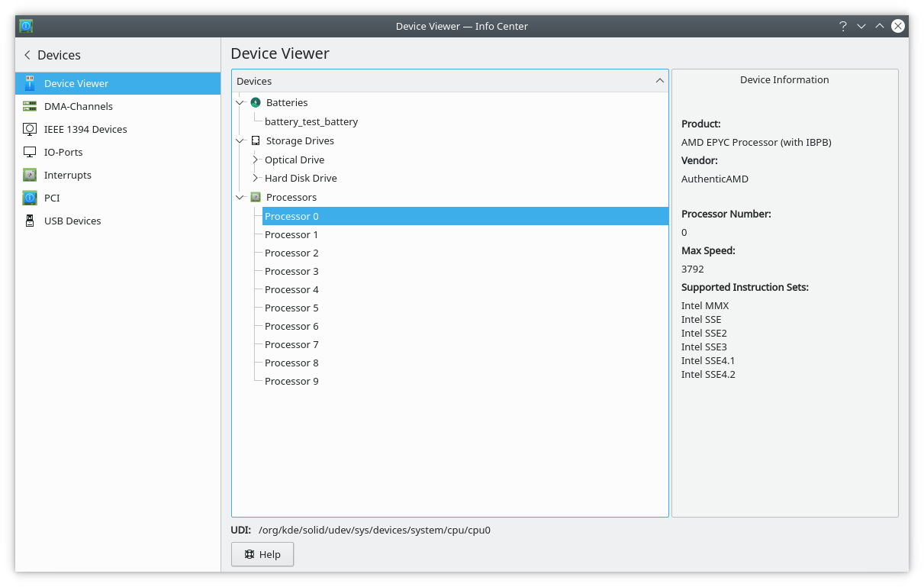The image size is (924, 587).
Task: Open the Interrupts module
Action: pyautogui.click(x=68, y=175)
